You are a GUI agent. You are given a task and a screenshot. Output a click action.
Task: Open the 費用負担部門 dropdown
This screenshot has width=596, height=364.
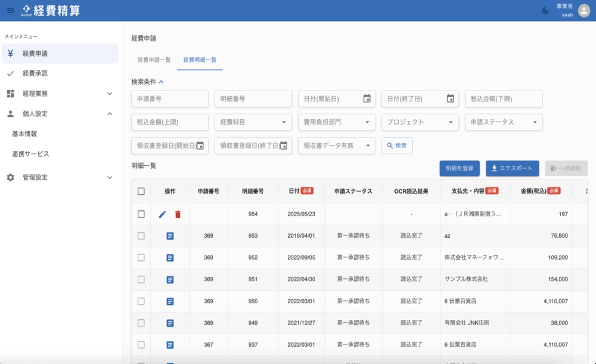[337, 122]
